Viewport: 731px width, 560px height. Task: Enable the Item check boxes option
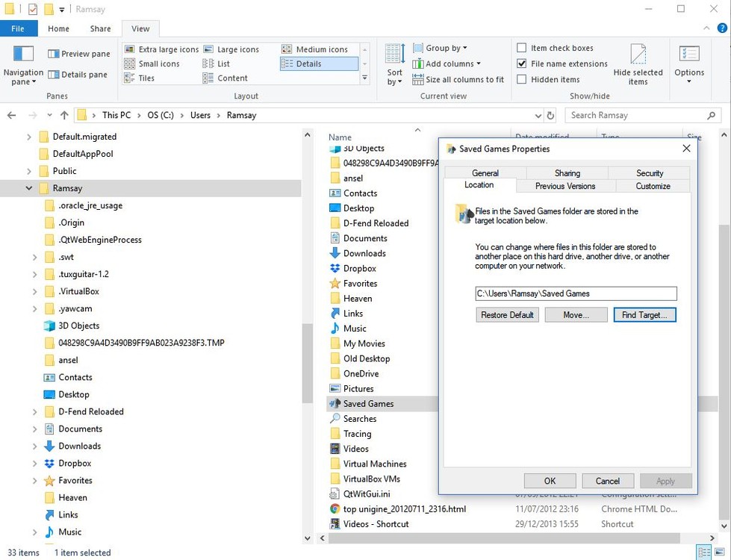click(x=521, y=47)
